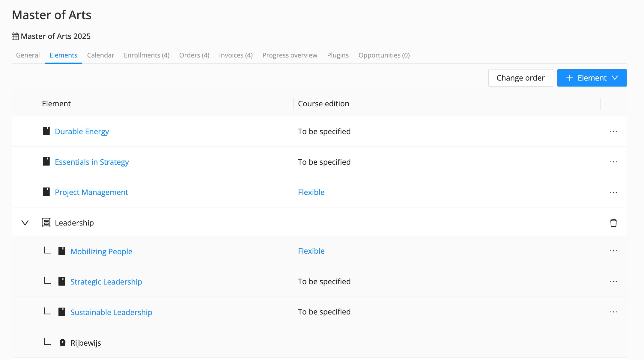Open the Enrollments (4) tab
Image resolution: width=644 pixels, height=360 pixels.
147,55
